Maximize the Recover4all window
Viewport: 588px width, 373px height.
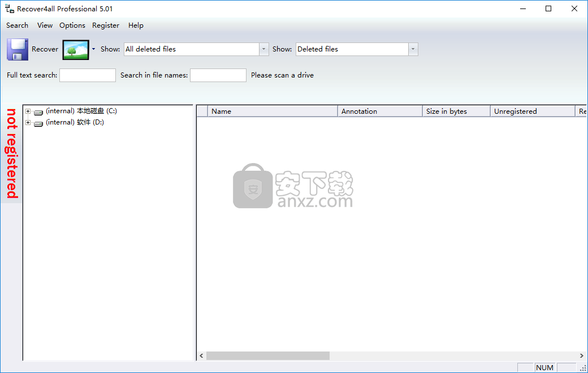(548, 8)
